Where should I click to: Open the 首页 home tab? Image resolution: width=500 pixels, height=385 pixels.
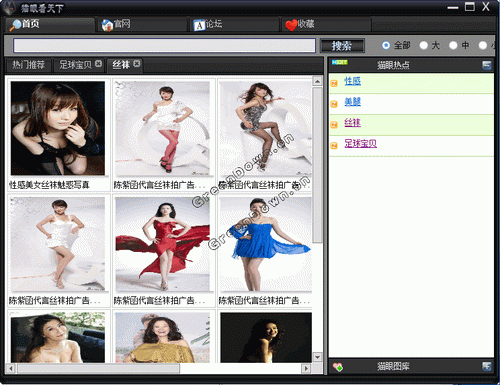point(50,24)
